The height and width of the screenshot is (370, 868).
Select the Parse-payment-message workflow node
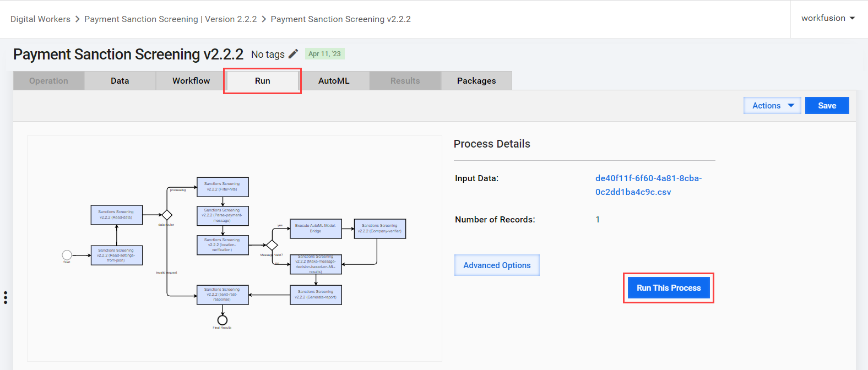tap(223, 216)
